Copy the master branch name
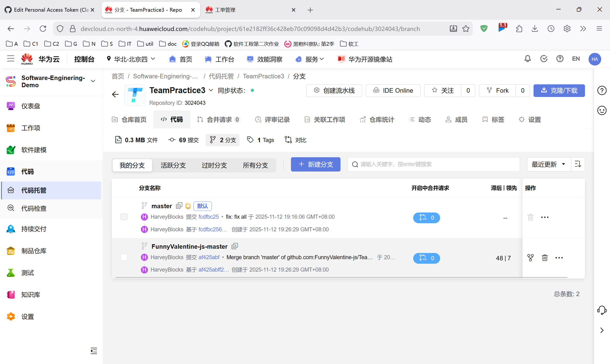Viewport: 610px width, 364px height. [179, 206]
